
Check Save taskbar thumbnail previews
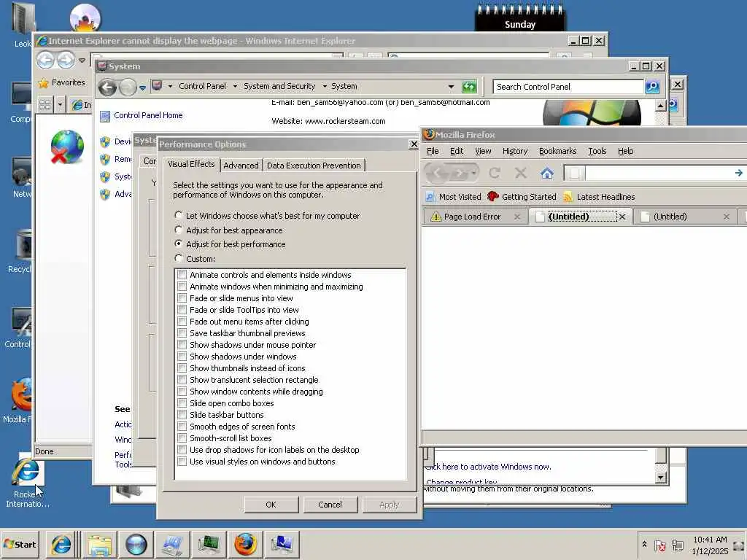tap(182, 332)
